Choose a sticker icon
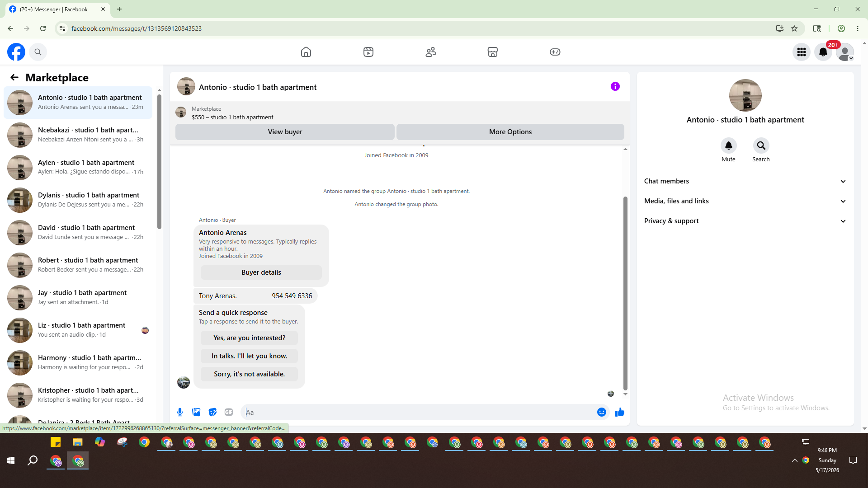The image size is (868, 488). point(212,412)
